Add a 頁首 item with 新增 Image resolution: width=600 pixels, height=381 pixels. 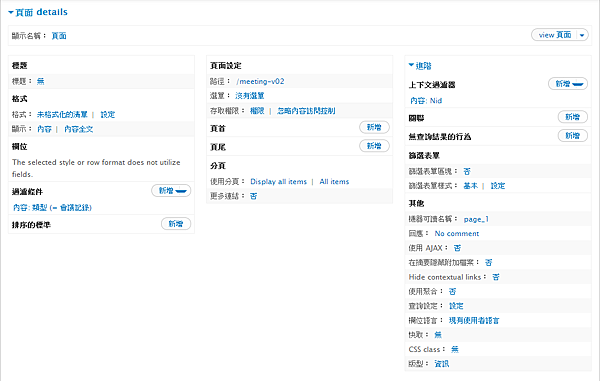point(374,127)
